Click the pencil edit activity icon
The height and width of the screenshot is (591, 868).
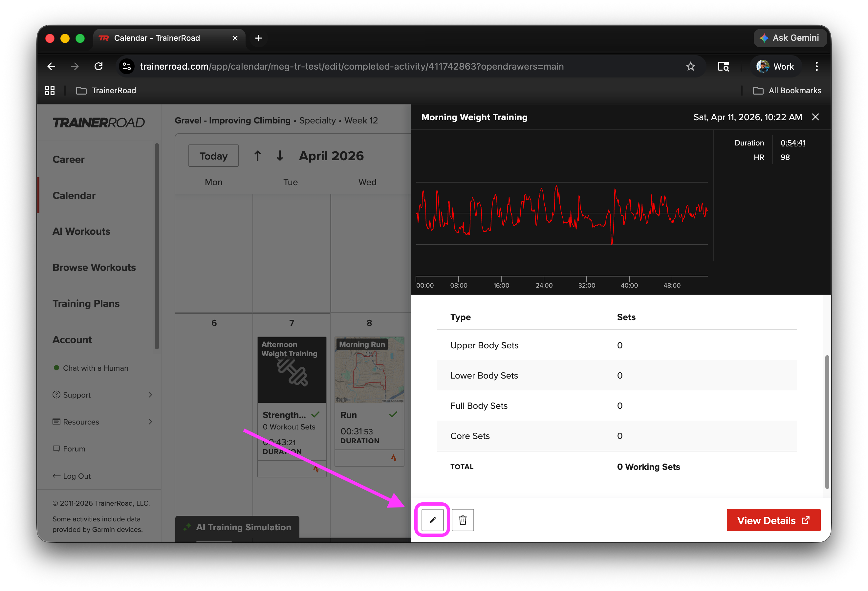pos(432,520)
